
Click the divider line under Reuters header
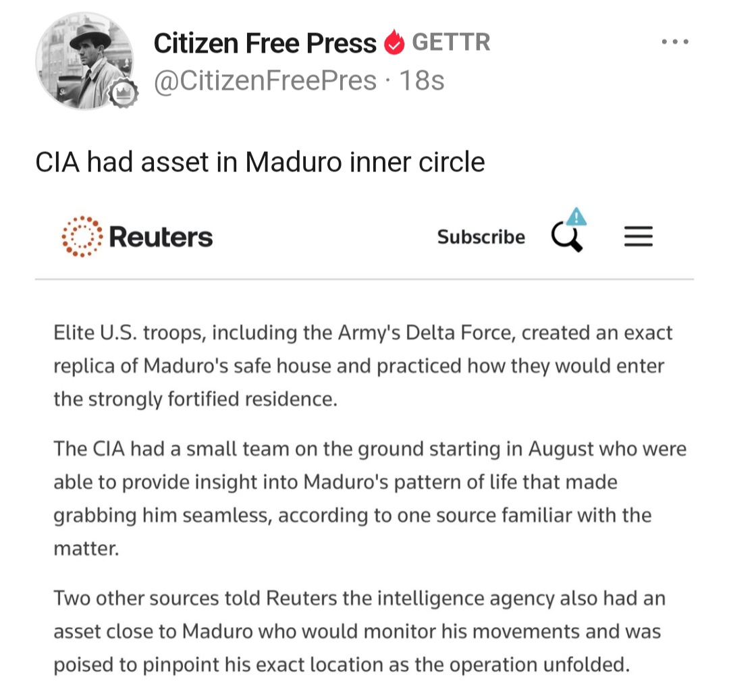364,279
